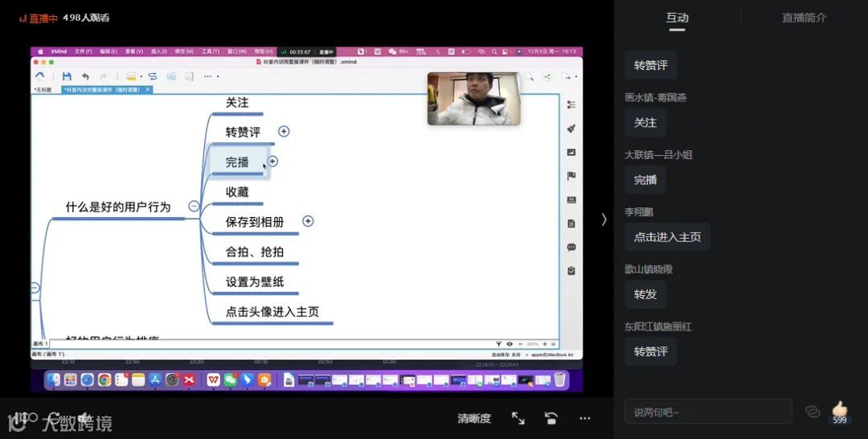Image resolution: width=868 pixels, height=439 pixels.
Task: Open the XMind 帮助 menu
Action: (264, 51)
